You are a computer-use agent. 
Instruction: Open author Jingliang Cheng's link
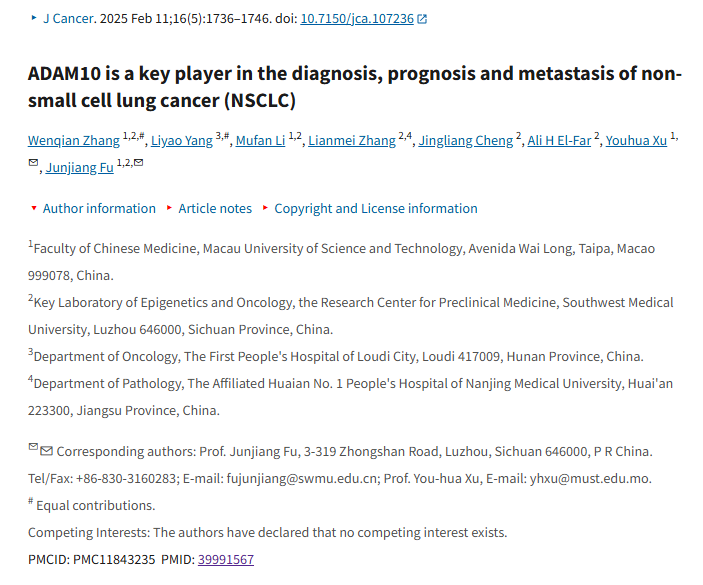(x=465, y=140)
